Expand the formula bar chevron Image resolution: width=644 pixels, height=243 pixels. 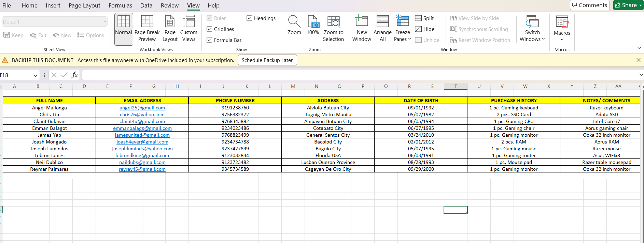(x=641, y=75)
